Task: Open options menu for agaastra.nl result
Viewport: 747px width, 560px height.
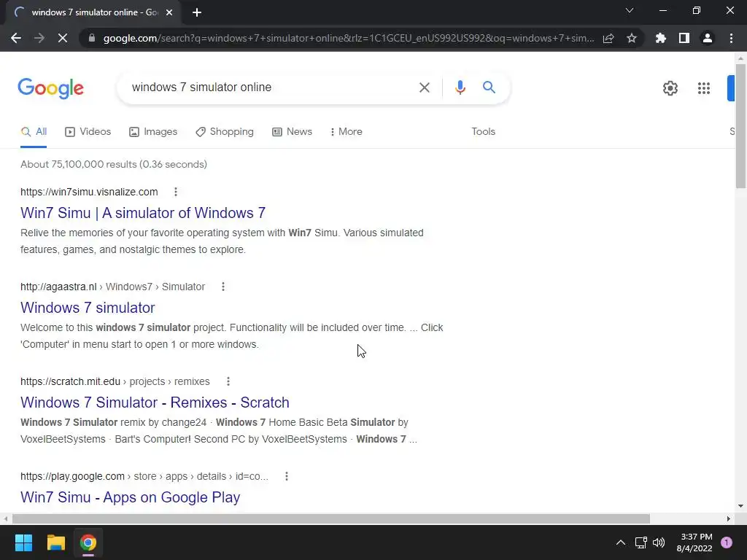Action: coord(223,287)
